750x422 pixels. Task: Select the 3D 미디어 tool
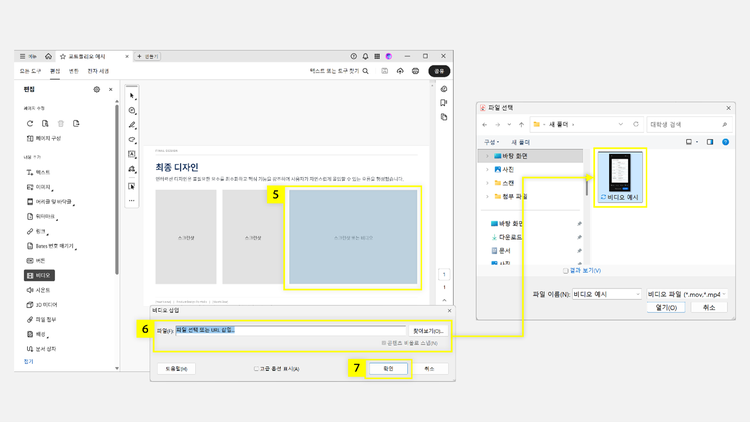click(42, 305)
